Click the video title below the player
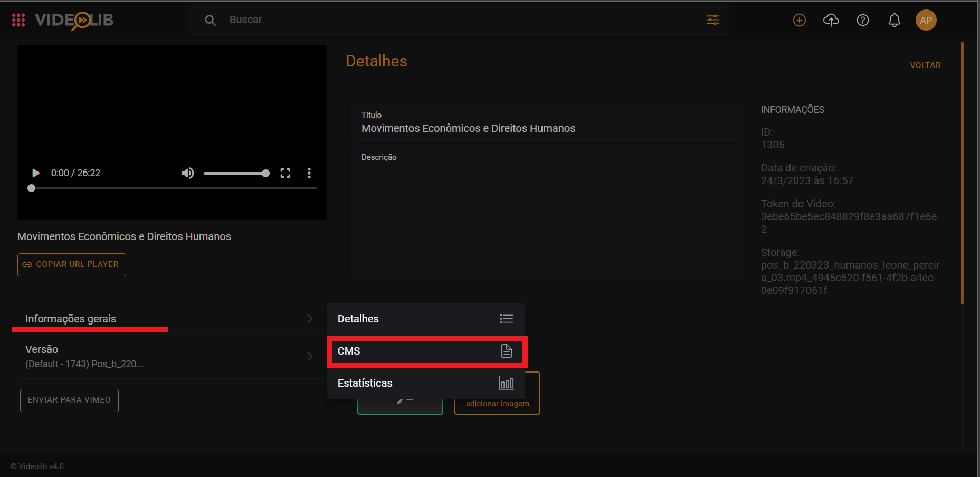The image size is (980, 477). coord(124,236)
